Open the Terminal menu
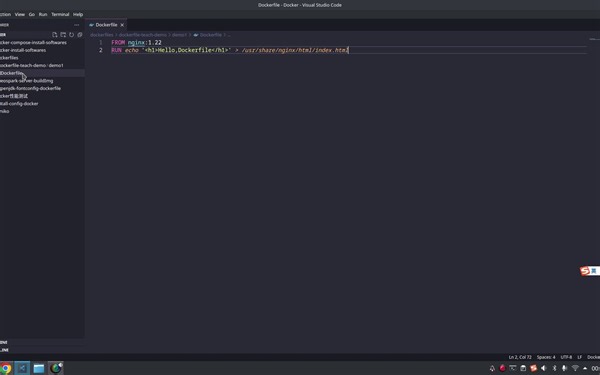This screenshot has width=600, height=375. (x=60, y=15)
